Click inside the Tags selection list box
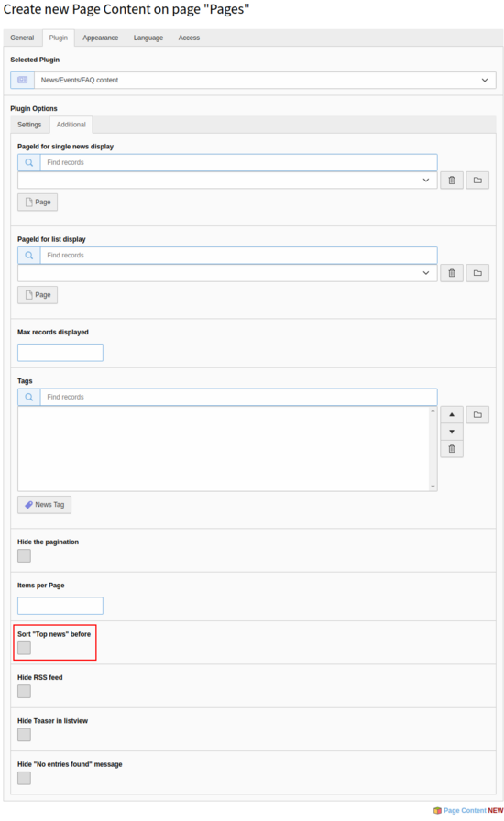The height and width of the screenshot is (821, 504). (x=224, y=449)
